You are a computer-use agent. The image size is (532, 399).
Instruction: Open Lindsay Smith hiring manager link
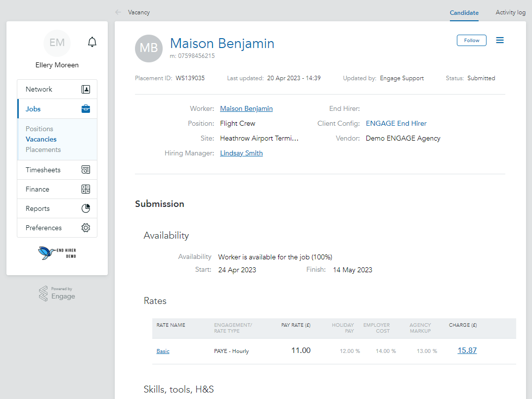241,153
